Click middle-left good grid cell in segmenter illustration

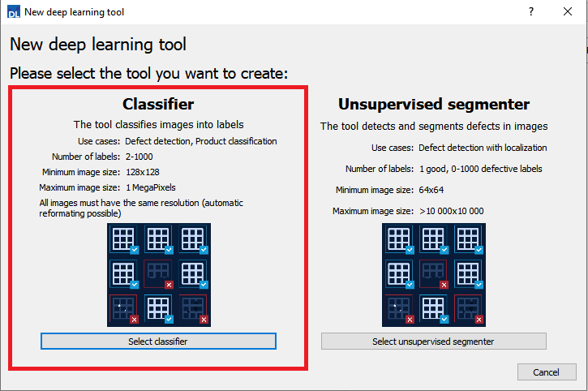(400, 274)
